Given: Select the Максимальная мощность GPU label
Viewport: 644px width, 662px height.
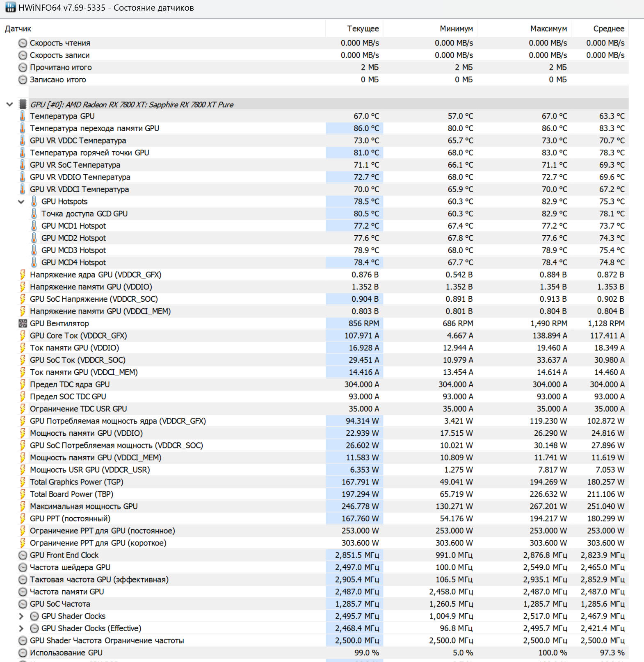Looking at the screenshot, I should (84, 507).
